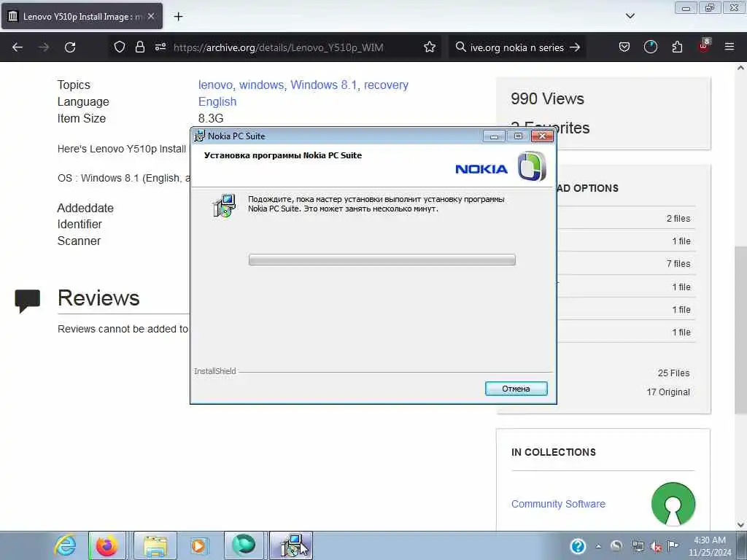Image resolution: width=747 pixels, height=560 pixels.
Task: Open the lenovo topic link
Action: (215, 85)
